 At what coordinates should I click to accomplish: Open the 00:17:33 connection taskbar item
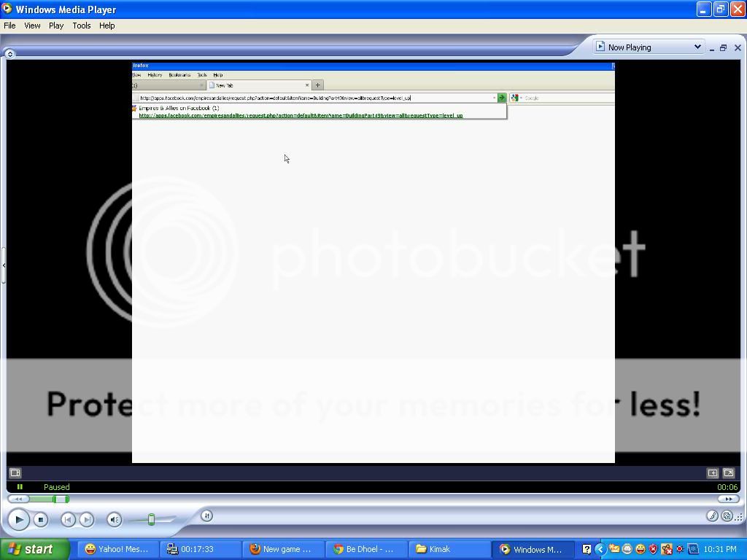[199, 549]
